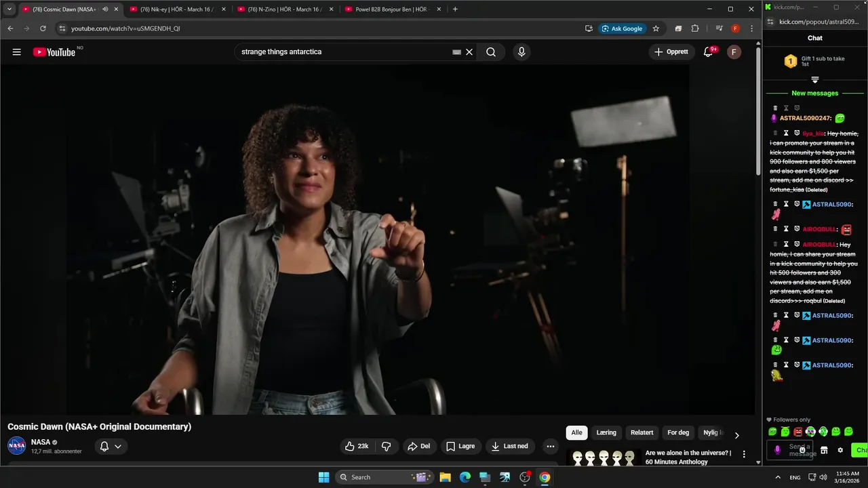Open YouTube notifications bell in header
Image resolution: width=868 pixels, height=488 pixels.
point(709,52)
